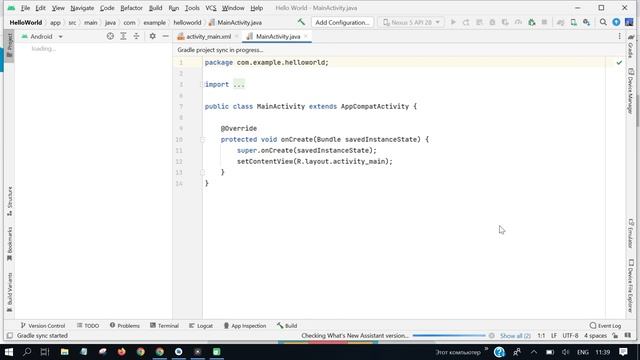Open the Gradle side panel
The width and height of the screenshot is (640, 360).
631,46
